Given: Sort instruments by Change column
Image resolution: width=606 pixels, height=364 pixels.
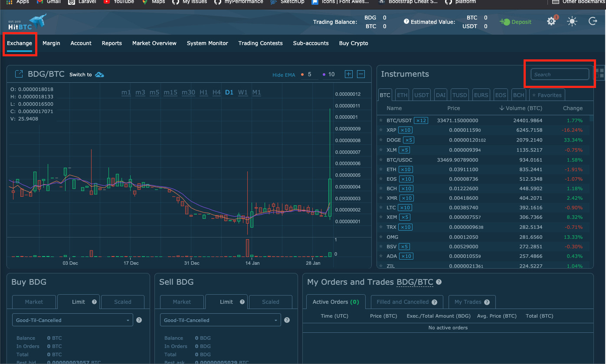Looking at the screenshot, I should pyautogui.click(x=573, y=108).
